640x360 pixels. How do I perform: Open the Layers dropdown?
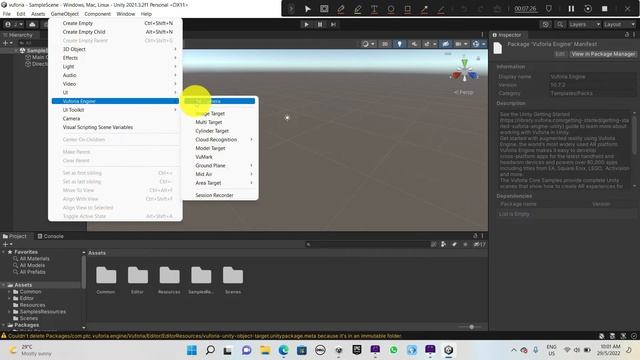point(584,24)
